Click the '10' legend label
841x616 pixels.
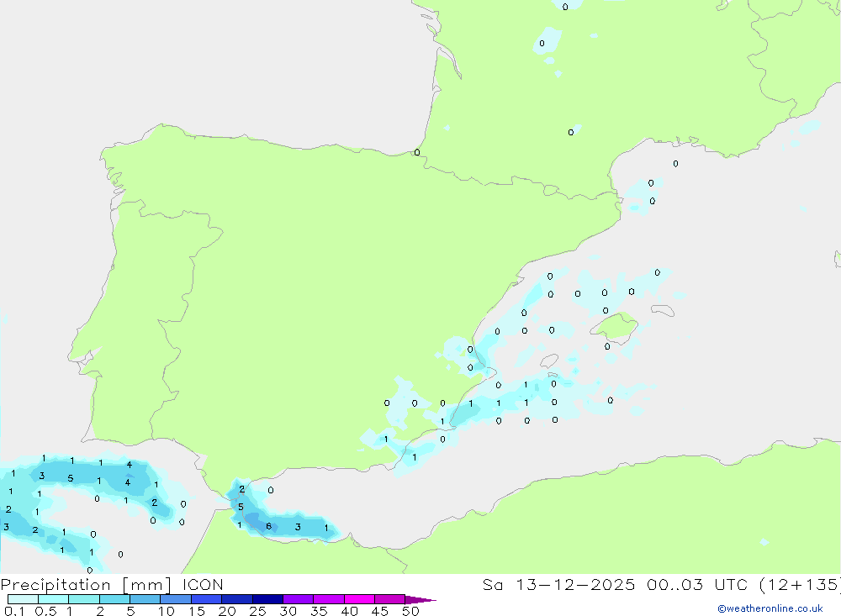[x=167, y=611]
